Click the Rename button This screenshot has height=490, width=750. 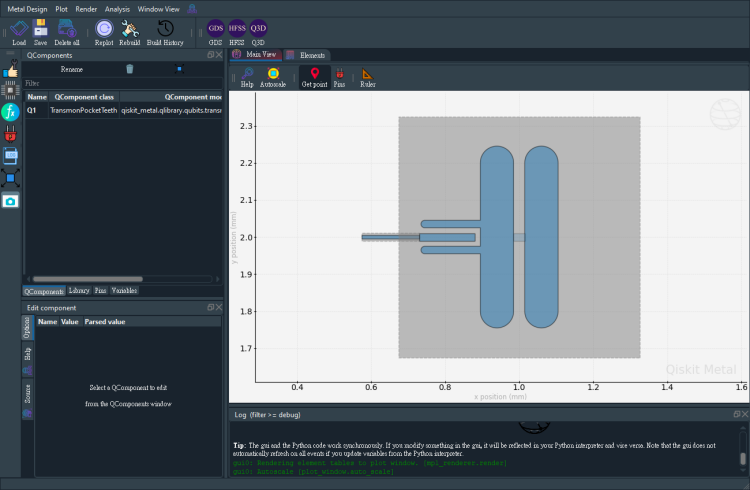pyautogui.click(x=72, y=69)
